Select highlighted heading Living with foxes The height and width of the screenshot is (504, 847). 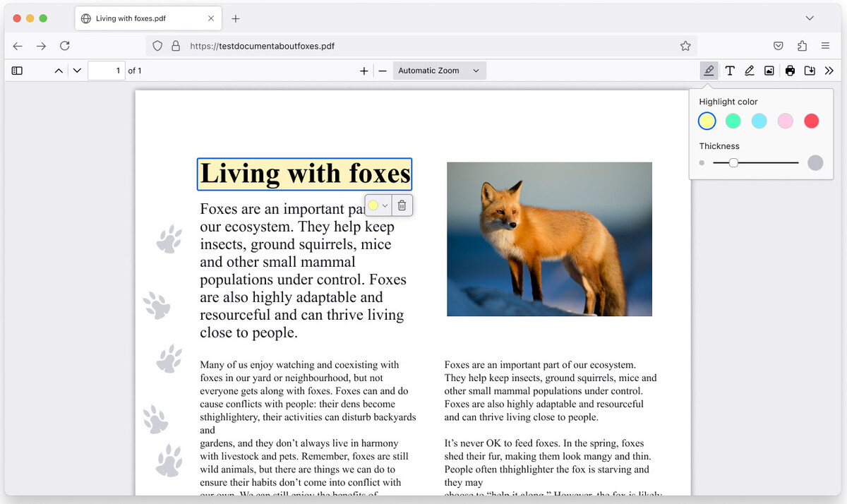(x=304, y=174)
